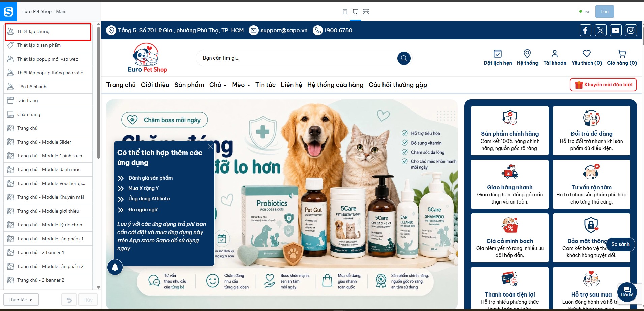The width and height of the screenshot is (644, 311).
Task: Select desktop preview icon
Action: click(x=355, y=12)
